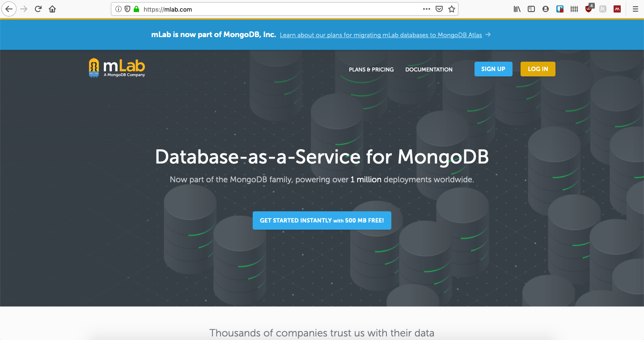
Task: Click banner text 'mLab is now part of MongoDB, Inc.'
Action: pyautogui.click(x=214, y=34)
